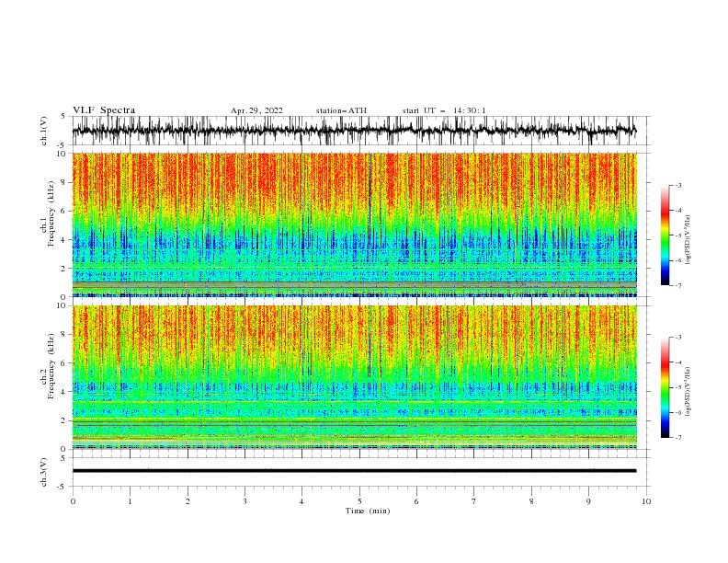
Task: Click the time axis tick label '10'
Action: tap(646, 501)
